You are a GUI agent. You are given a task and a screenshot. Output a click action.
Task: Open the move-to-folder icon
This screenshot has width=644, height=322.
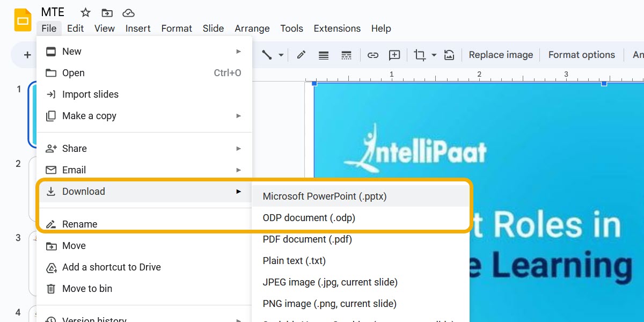[x=107, y=12]
